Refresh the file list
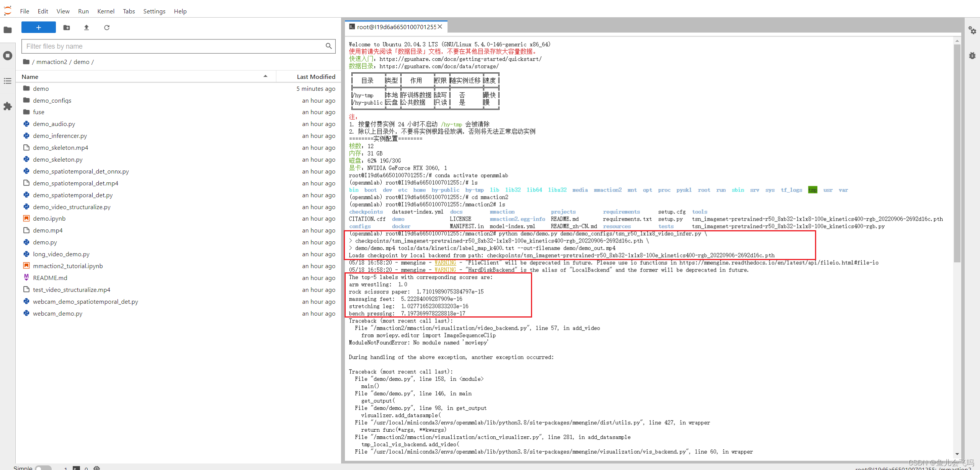 107,28
